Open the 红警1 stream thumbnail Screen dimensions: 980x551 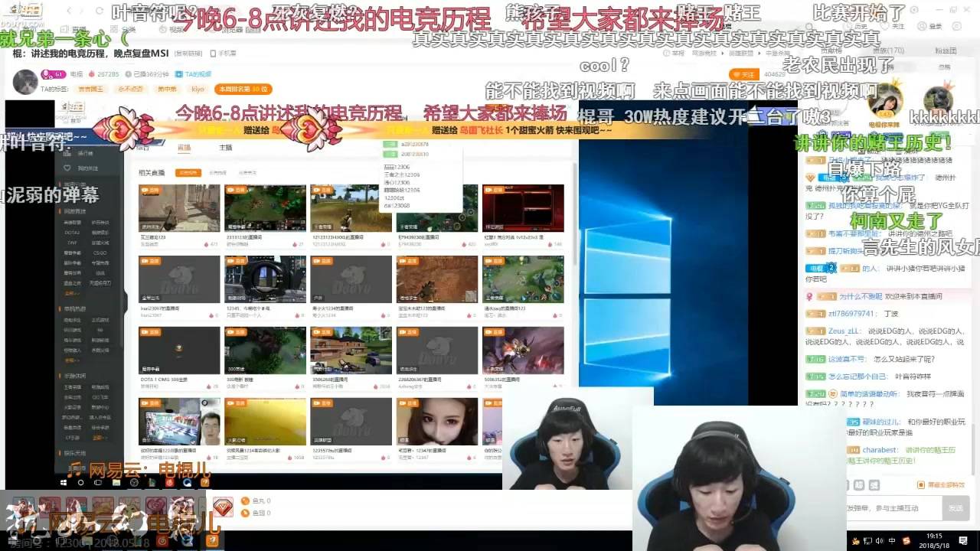tap(523, 207)
